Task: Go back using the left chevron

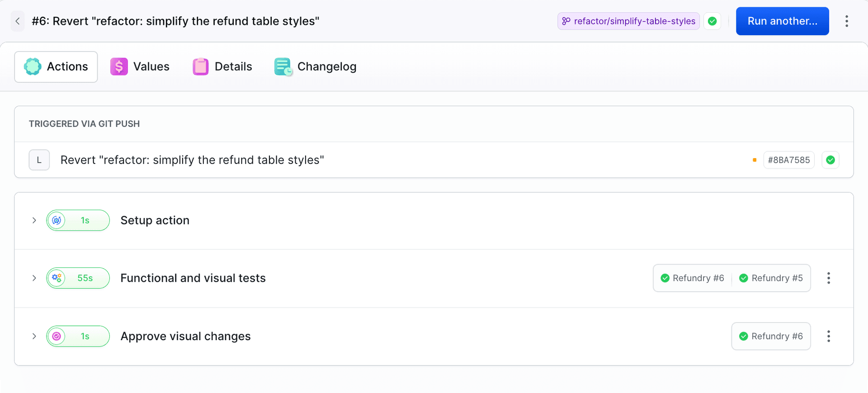Action: coord(18,21)
